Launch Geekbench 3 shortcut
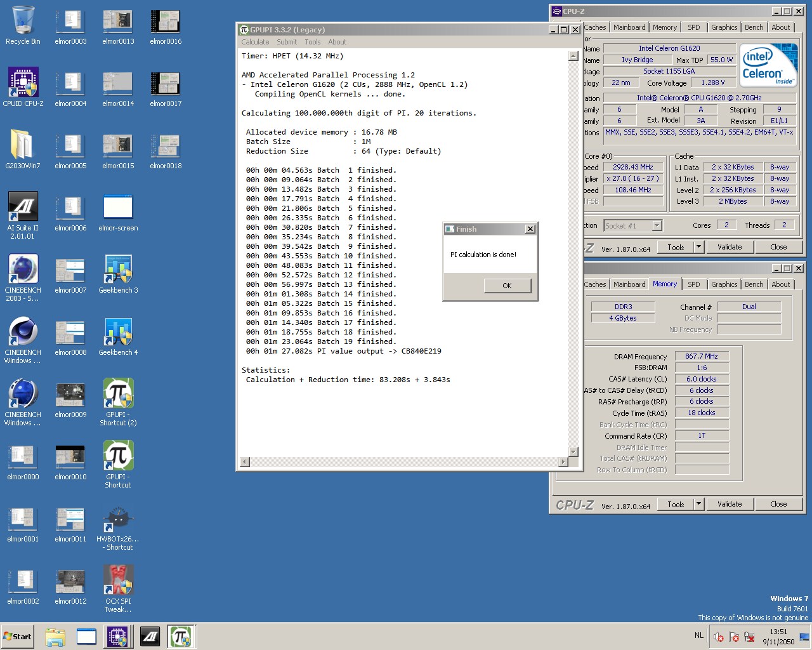 118,274
